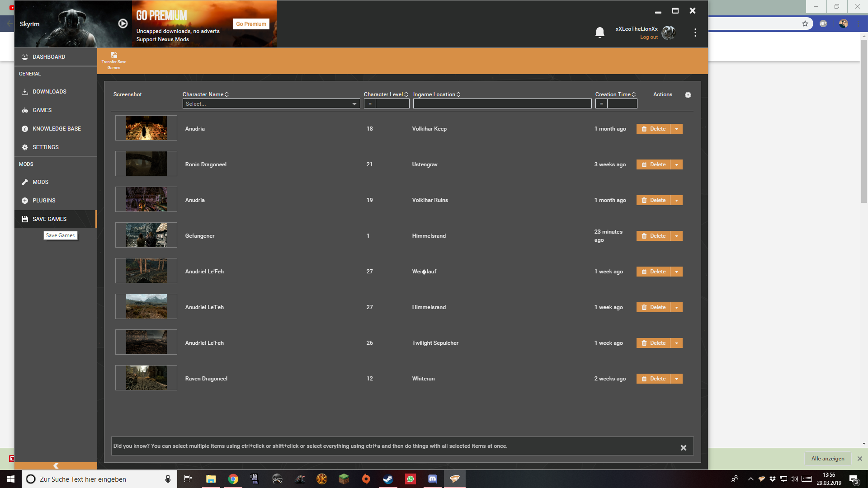Screen dimensions: 868x488
Task: Delete the Gefangener save
Action: [653, 236]
